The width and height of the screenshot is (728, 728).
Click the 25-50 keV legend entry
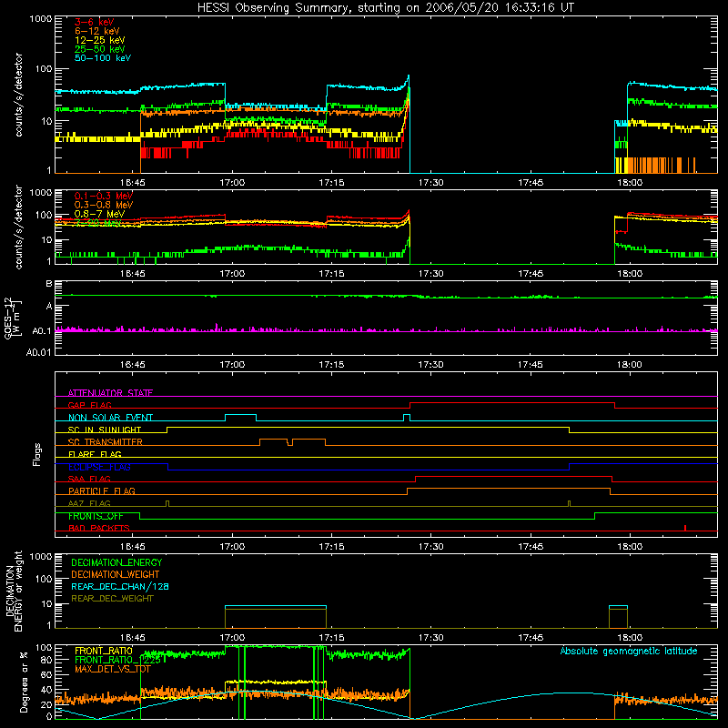(x=99, y=49)
